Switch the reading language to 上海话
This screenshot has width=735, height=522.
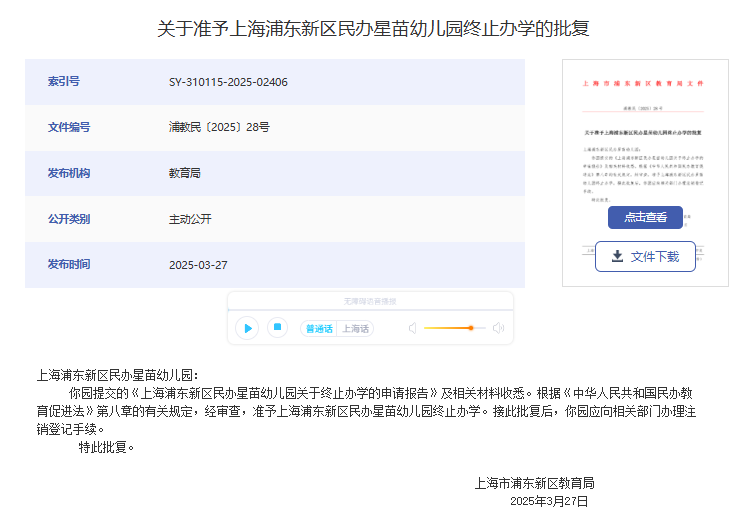point(355,328)
